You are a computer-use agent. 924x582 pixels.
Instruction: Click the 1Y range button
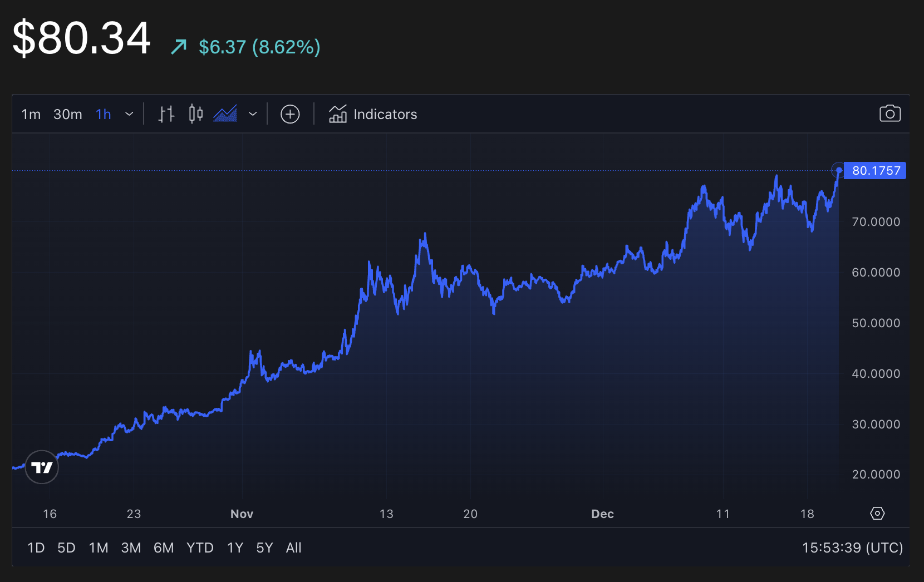(x=235, y=548)
